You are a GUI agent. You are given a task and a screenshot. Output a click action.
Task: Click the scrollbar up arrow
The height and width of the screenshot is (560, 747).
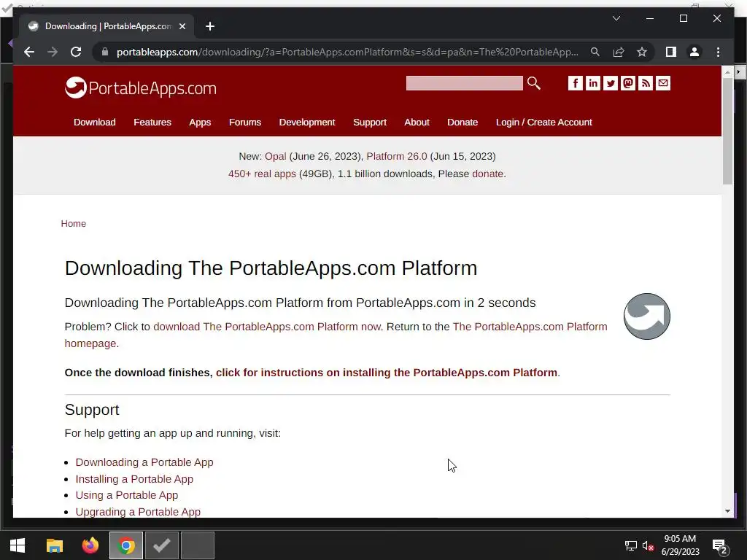[727, 72]
